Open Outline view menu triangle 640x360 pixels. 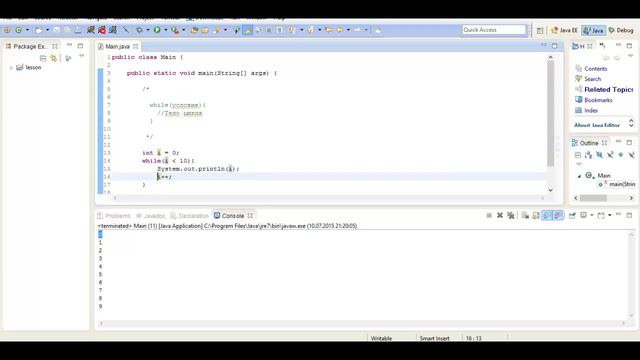pyautogui.click(x=579, y=164)
